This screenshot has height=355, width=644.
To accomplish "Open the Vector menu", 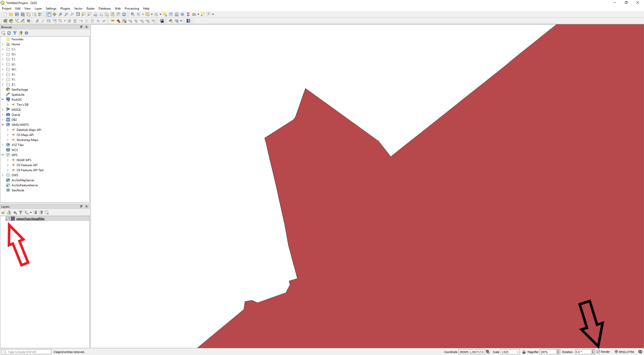I will (x=78, y=8).
